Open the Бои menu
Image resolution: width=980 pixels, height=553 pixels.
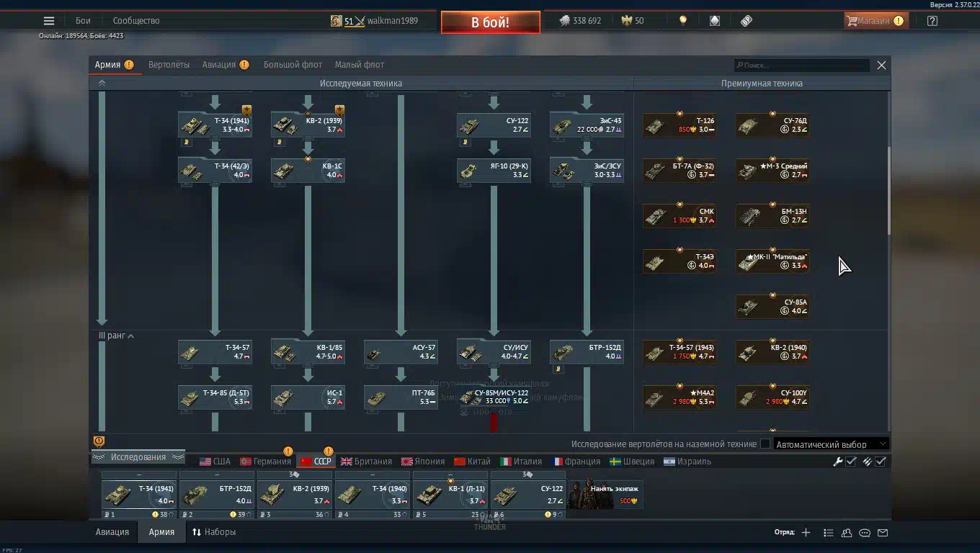(x=83, y=21)
